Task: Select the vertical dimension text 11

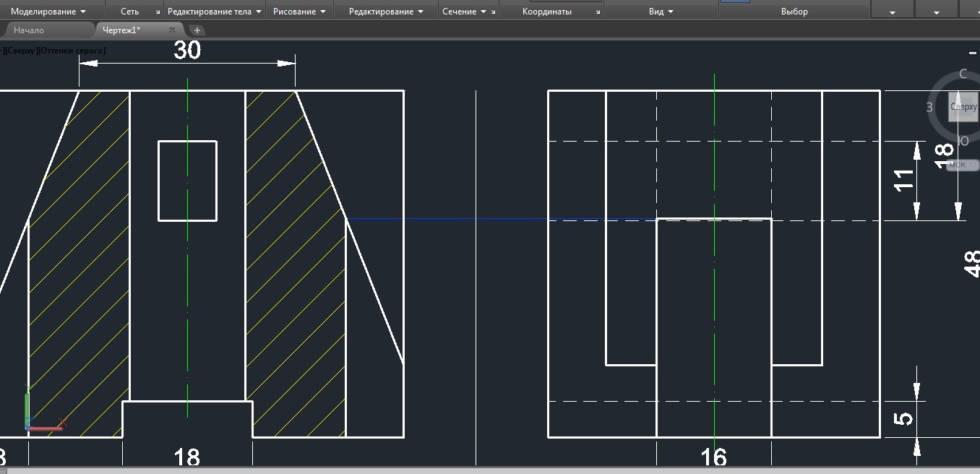Action: click(903, 180)
